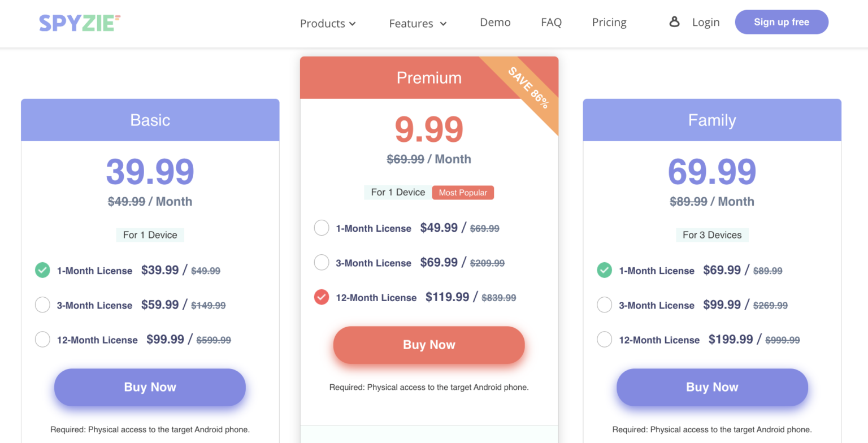
Task: Click the Most Popular badge on Premium
Action: 463,193
